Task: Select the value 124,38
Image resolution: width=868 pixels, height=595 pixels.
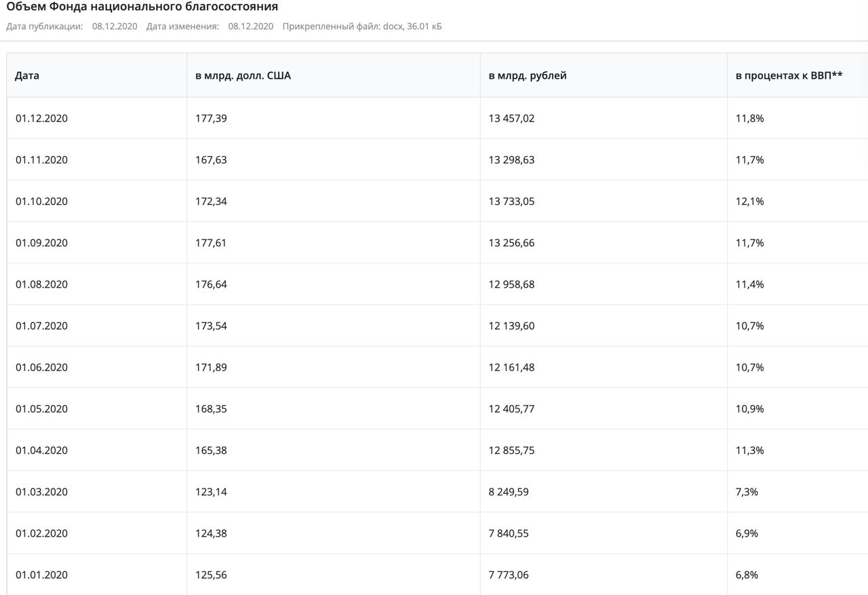Action: 211,533
